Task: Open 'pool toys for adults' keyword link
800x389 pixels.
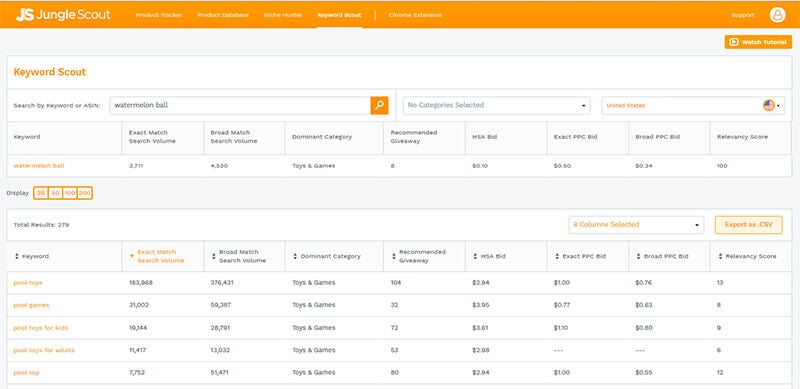Action: [x=44, y=350]
